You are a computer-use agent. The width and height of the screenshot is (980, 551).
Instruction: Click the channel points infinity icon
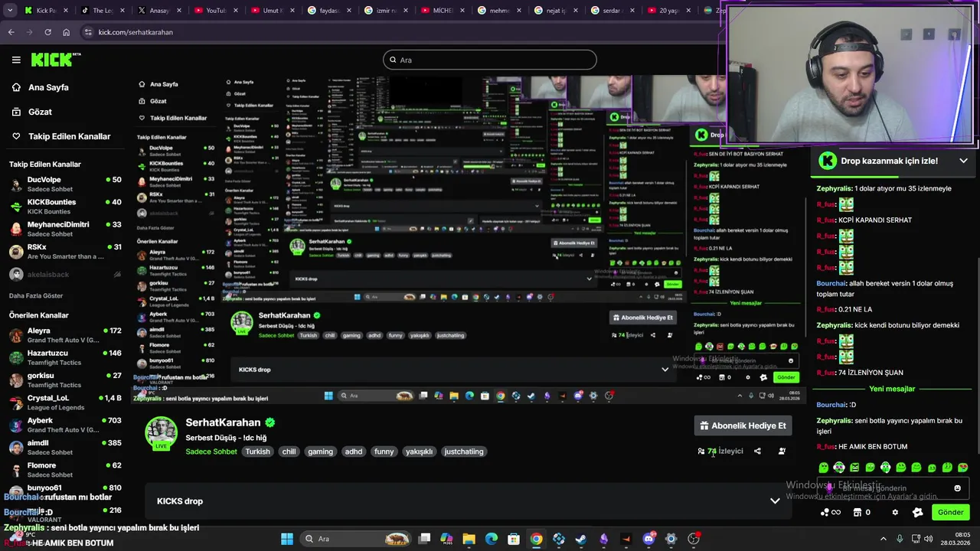coord(830,513)
